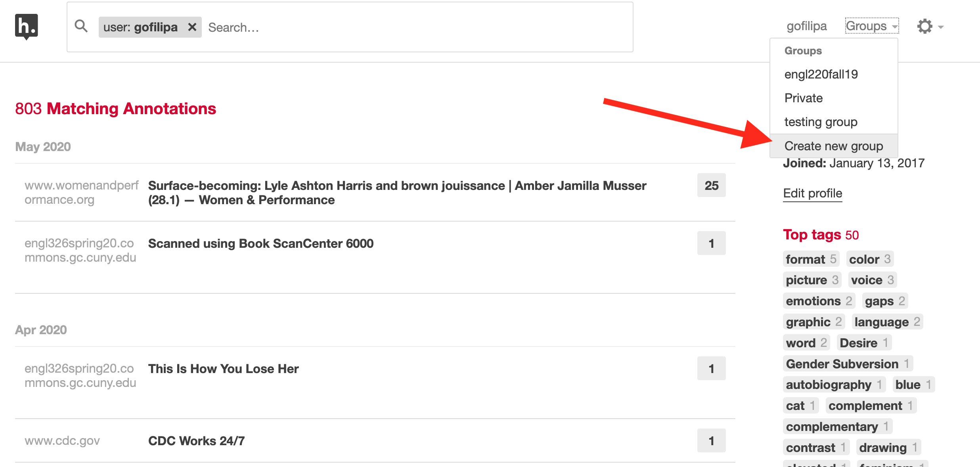Click the Edit profile link

(812, 193)
